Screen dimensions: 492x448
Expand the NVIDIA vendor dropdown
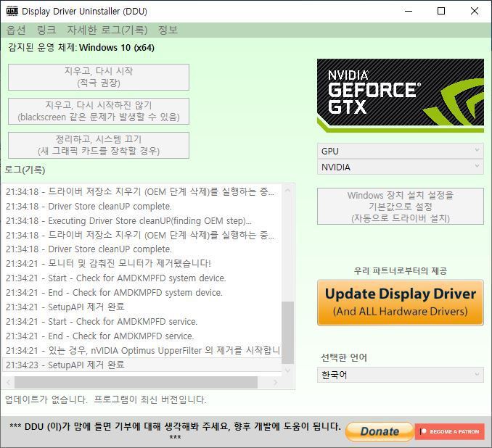point(401,167)
